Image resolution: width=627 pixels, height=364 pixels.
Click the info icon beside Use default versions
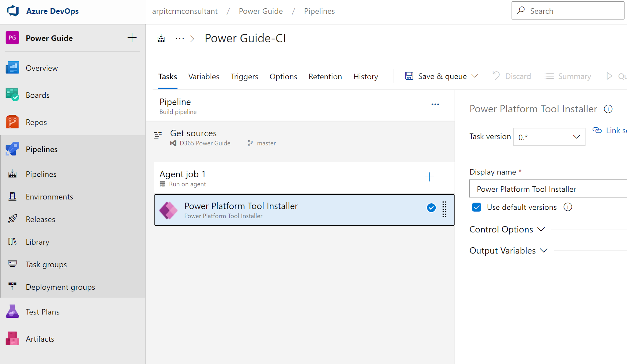point(568,207)
